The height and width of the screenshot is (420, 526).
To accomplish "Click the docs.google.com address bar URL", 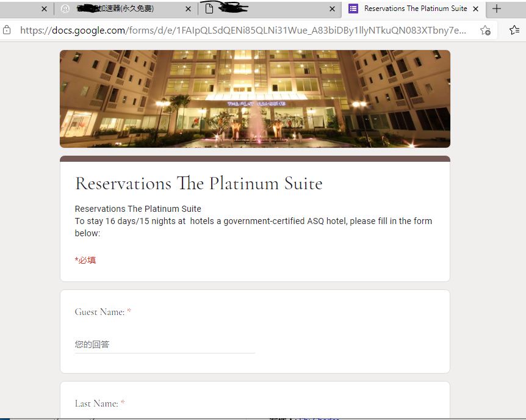I will 243,31.
